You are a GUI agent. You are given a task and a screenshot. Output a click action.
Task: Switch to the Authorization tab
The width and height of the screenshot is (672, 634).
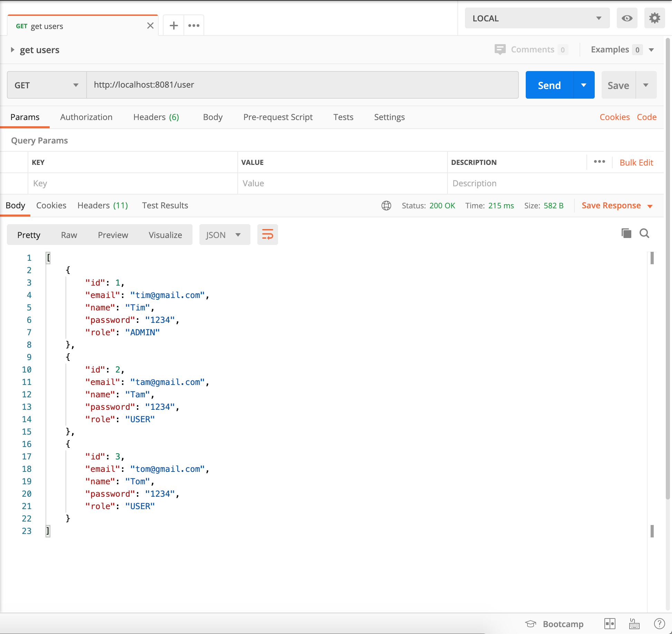pos(86,117)
